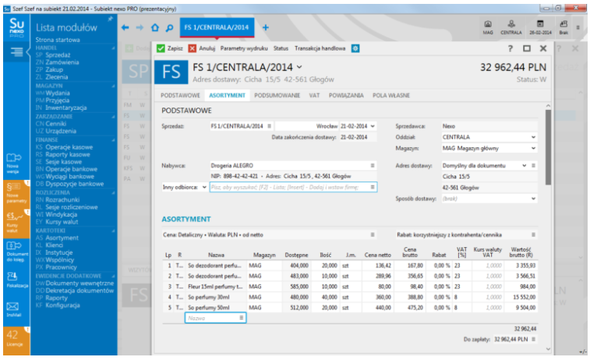597x364 pixels.
Task: Open the sale date 21-02-2014 dropdown
Action: pyautogui.click(x=373, y=126)
